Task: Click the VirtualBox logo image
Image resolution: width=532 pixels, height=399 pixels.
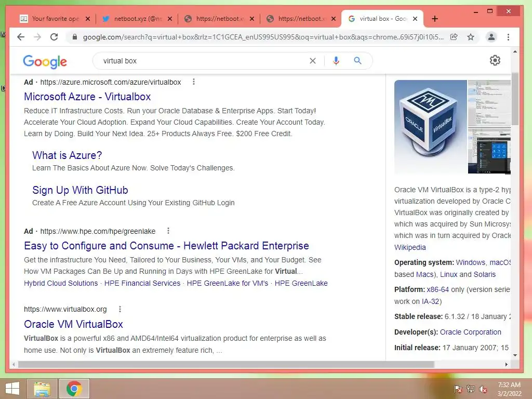Action: tap(430, 127)
